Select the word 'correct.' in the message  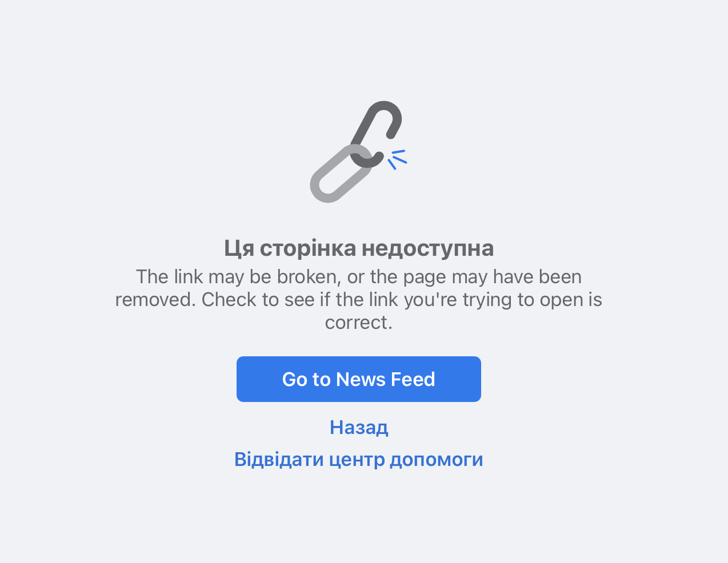coord(359,323)
